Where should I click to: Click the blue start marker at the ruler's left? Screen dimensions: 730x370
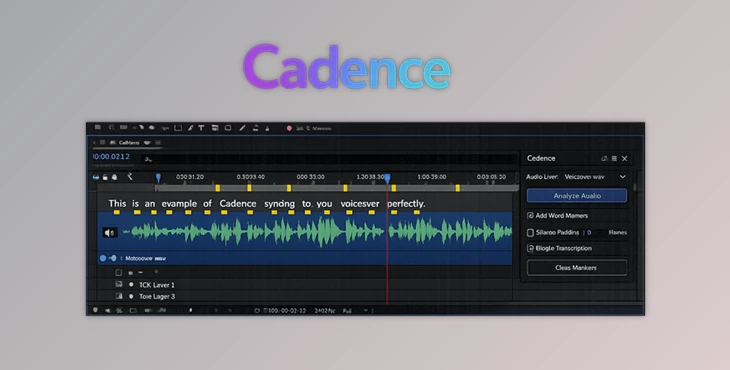pyautogui.click(x=158, y=177)
